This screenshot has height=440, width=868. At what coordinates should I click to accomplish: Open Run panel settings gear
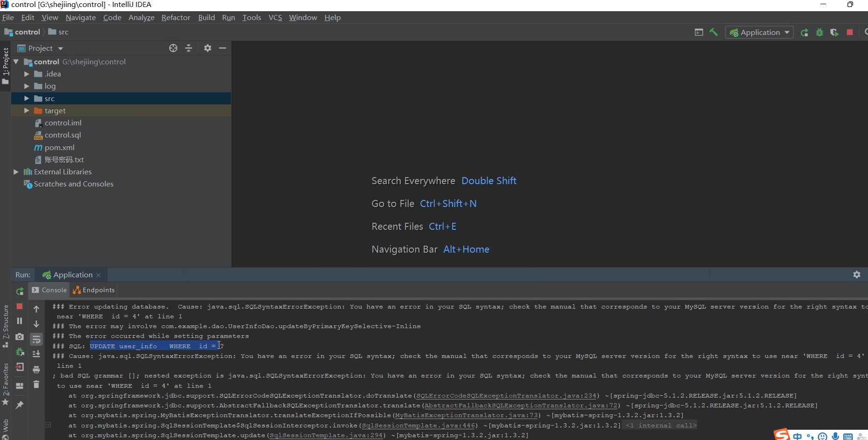pyautogui.click(x=857, y=275)
